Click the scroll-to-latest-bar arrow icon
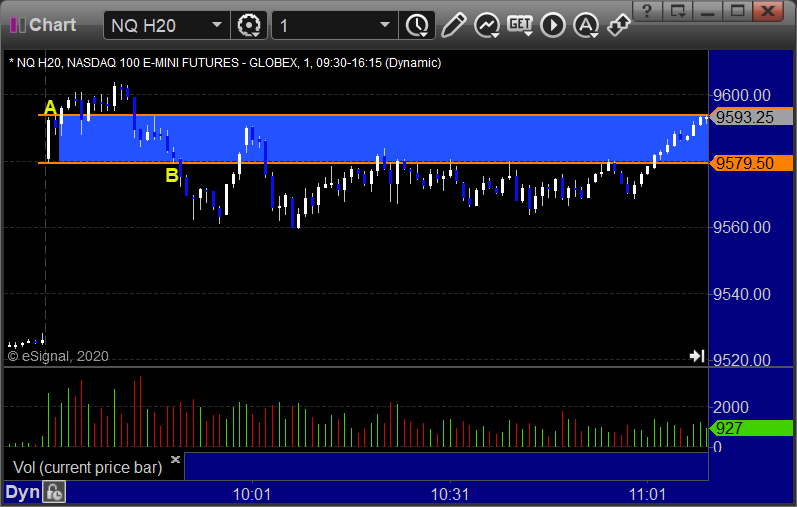This screenshot has width=797, height=507. (x=697, y=356)
